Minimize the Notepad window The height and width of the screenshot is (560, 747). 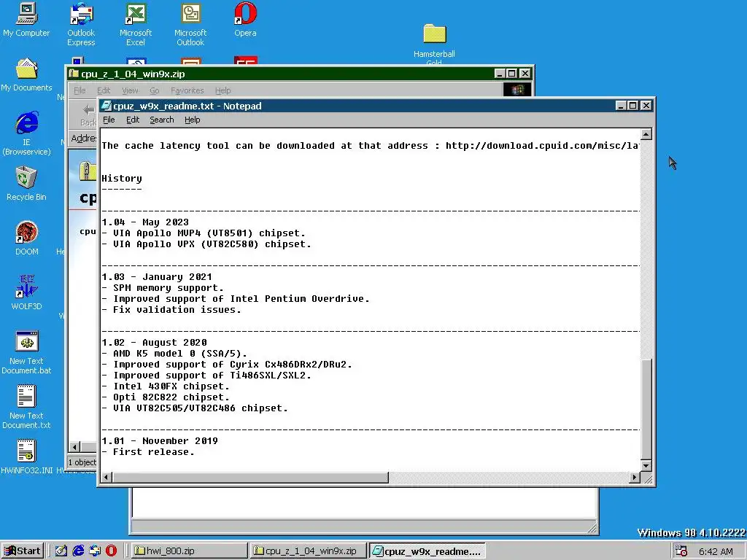620,106
